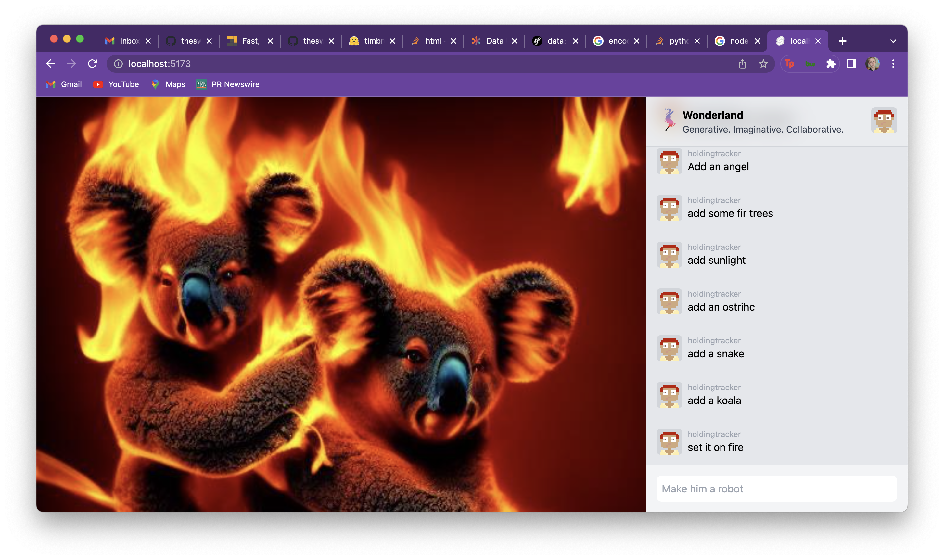
Task: Open Chrome three-dot menu
Action: point(893,64)
